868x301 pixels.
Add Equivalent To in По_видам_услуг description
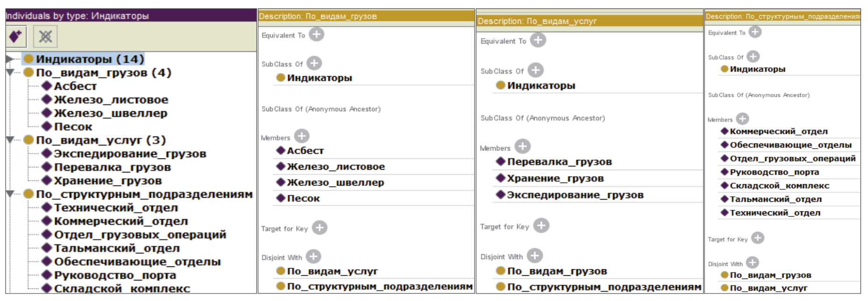(x=538, y=40)
